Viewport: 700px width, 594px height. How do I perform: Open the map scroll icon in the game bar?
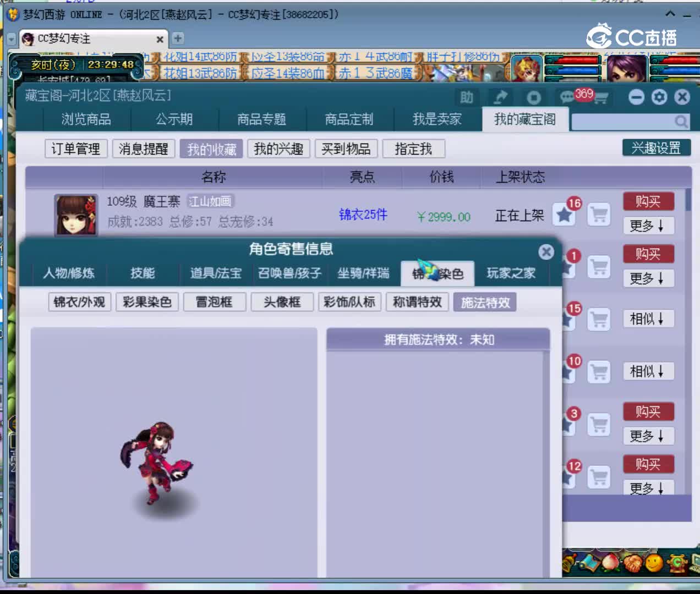click(589, 563)
